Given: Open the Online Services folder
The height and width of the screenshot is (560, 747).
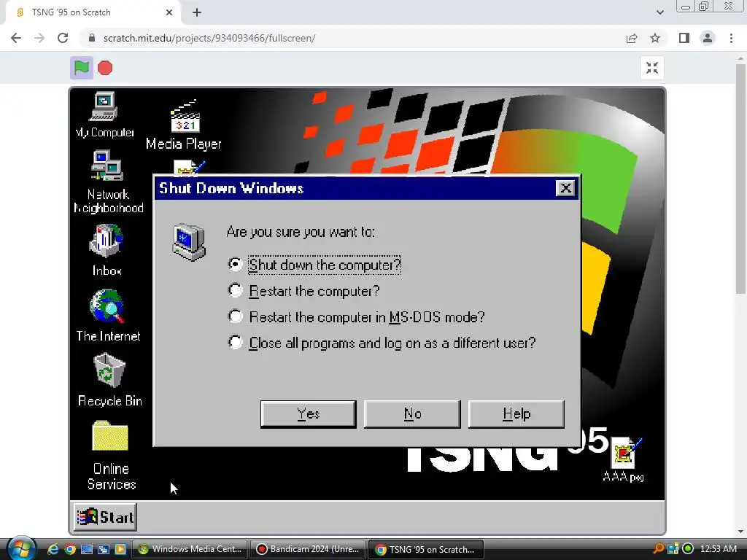Looking at the screenshot, I should 111,456.
